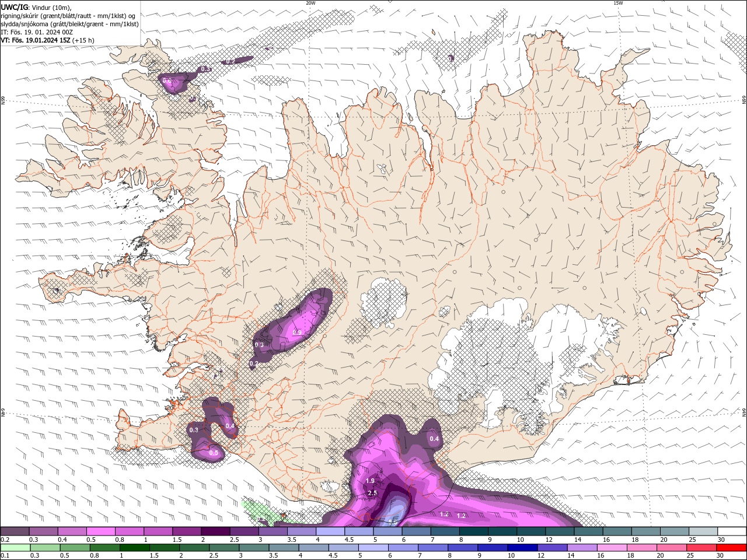Select the 0.5 pink swatch in snow scale

[101, 531]
